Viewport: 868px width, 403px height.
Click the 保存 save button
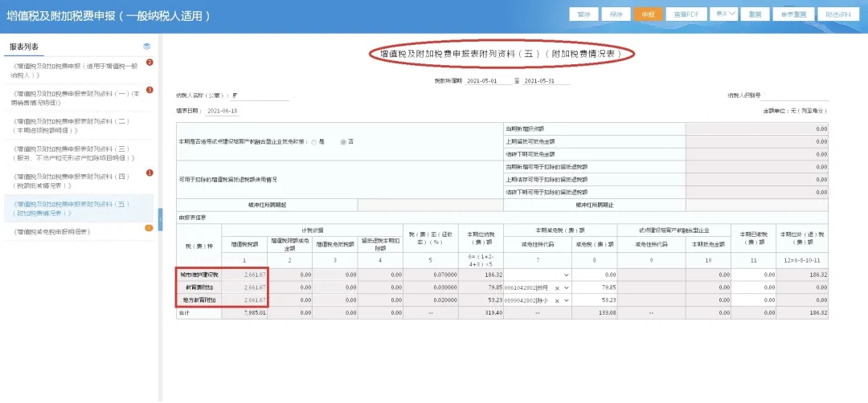616,14
